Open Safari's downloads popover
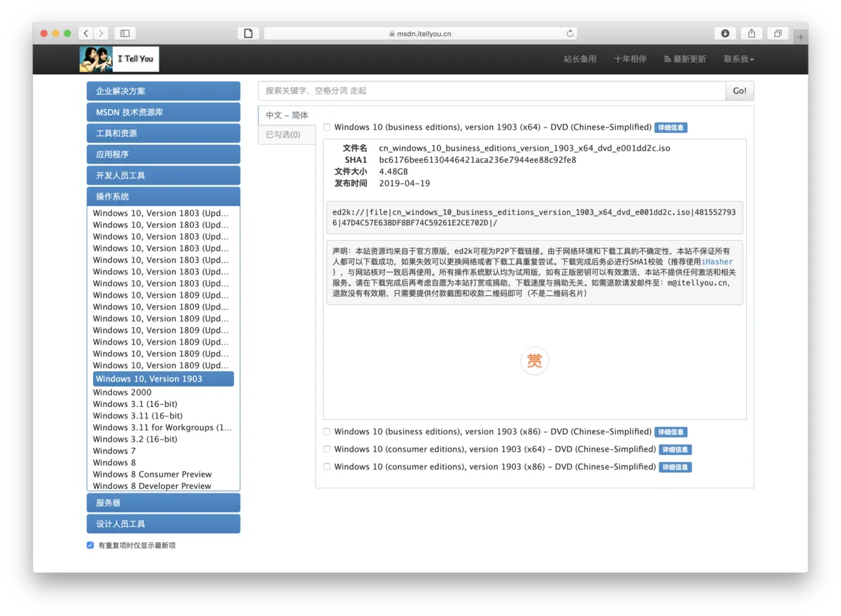The height and width of the screenshot is (616, 841). tap(725, 33)
